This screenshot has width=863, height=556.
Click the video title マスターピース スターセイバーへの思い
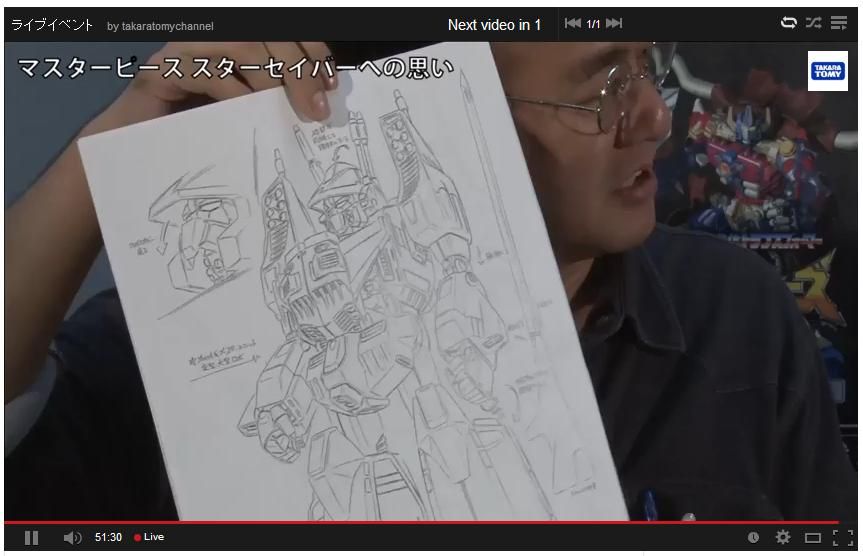click(236, 69)
